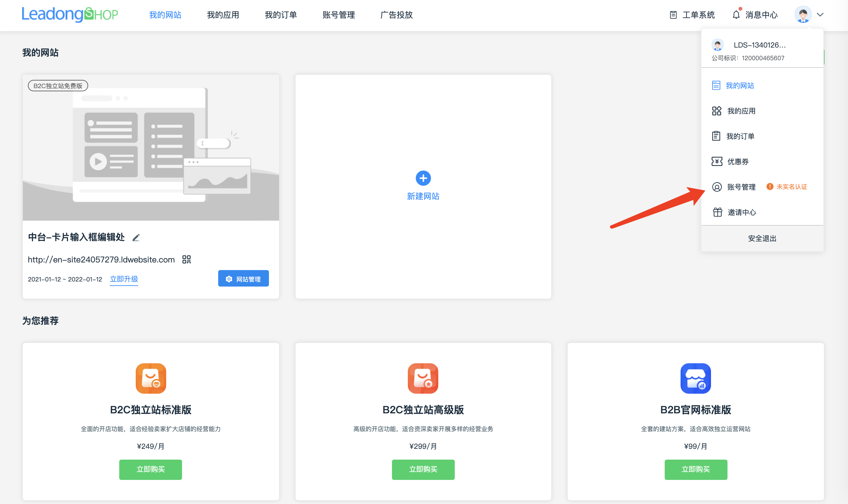Open 我的应用 tab in top navigation
The height and width of the screenshot is (504, 848).
coord(223,15)
